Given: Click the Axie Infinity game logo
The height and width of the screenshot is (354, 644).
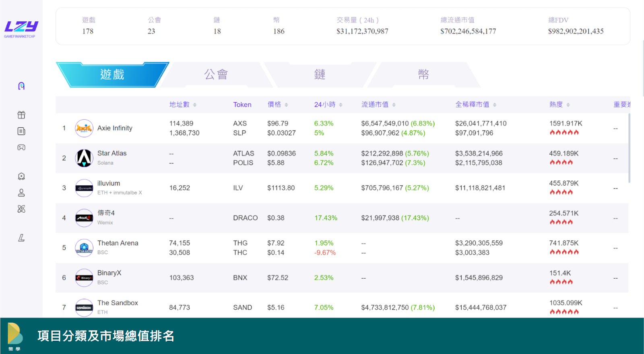Looking at the screenshot, I should click(84, 128).
